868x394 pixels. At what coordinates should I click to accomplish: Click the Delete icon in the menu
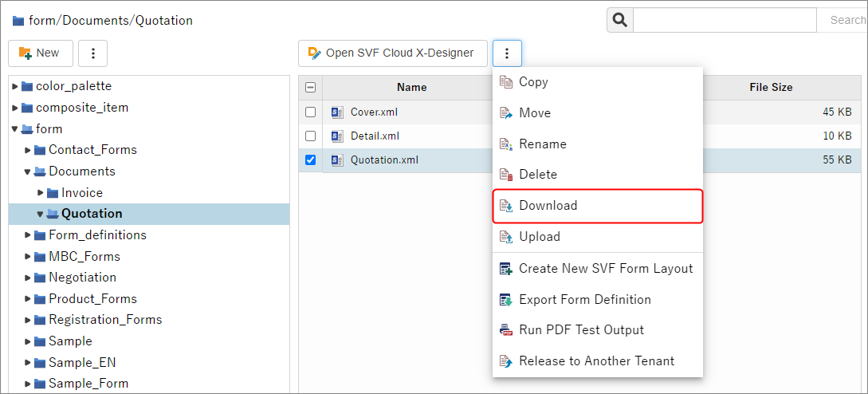tap(505, 175)
